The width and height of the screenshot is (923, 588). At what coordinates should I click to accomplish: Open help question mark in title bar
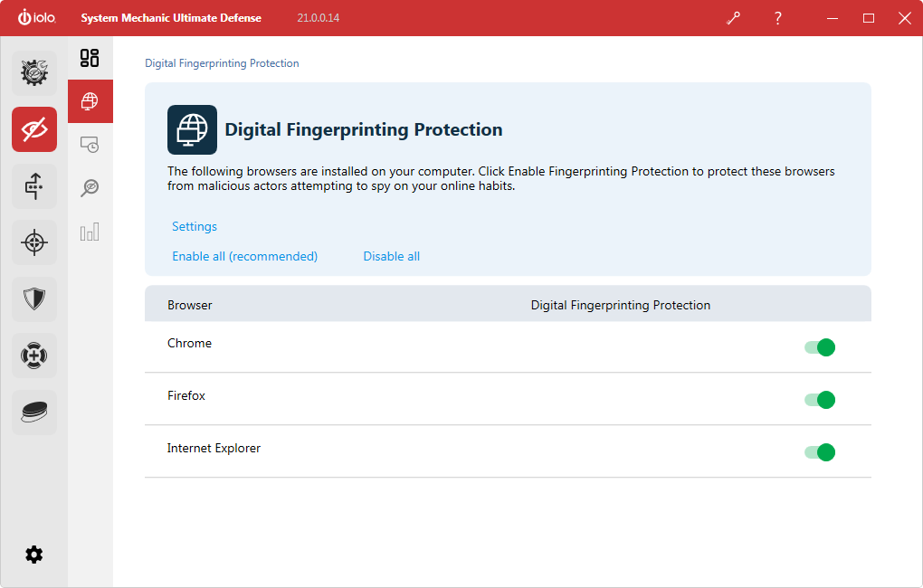(x=777, y=18)
